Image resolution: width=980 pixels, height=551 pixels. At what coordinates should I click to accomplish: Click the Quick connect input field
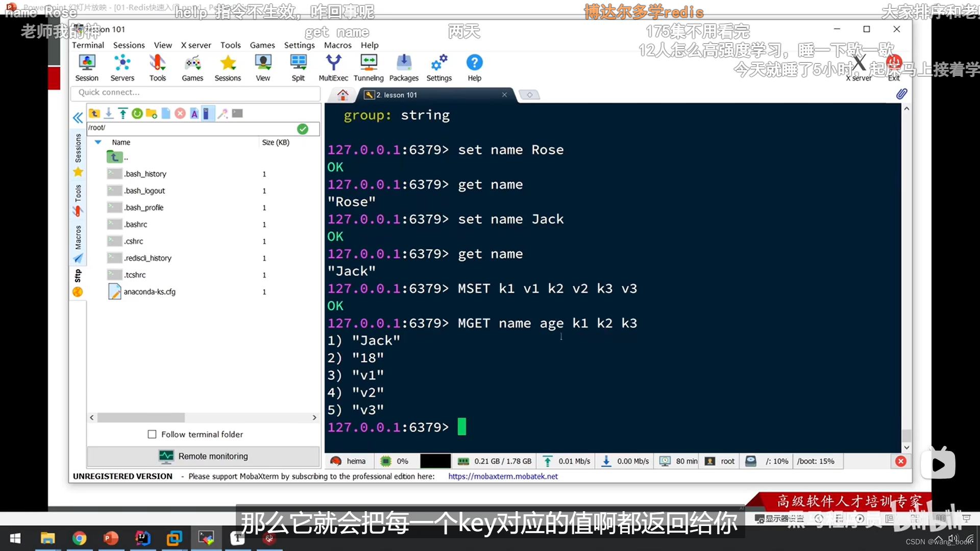pos(195,92)
